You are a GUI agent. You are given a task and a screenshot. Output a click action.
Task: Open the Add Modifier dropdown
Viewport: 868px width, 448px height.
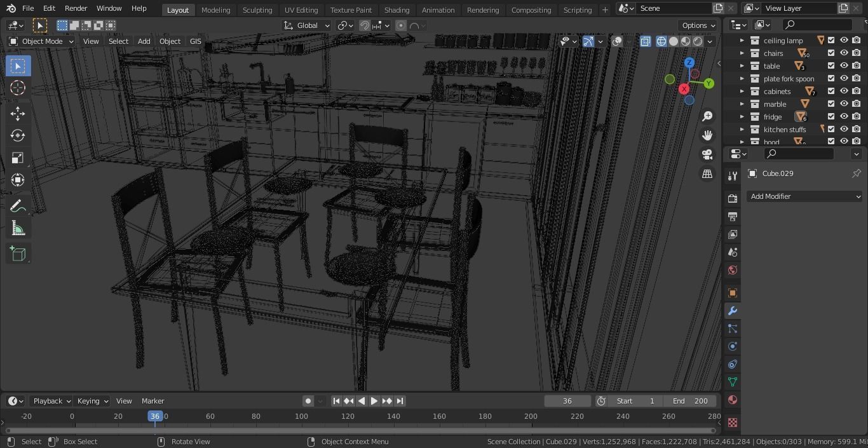tap(805, 196)
